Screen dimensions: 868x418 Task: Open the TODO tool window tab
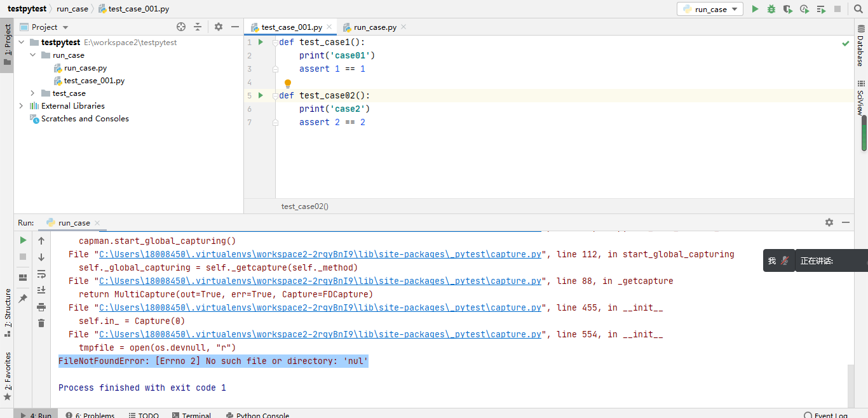point(143,415)
